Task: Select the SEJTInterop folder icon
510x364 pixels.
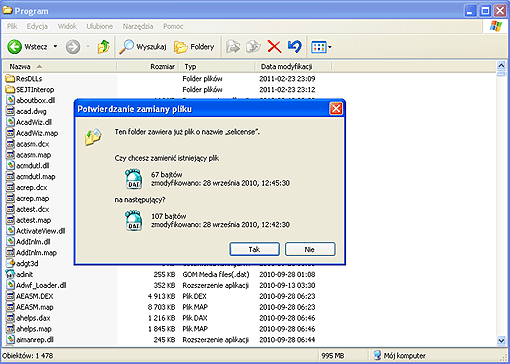Action: click(10, 89)
